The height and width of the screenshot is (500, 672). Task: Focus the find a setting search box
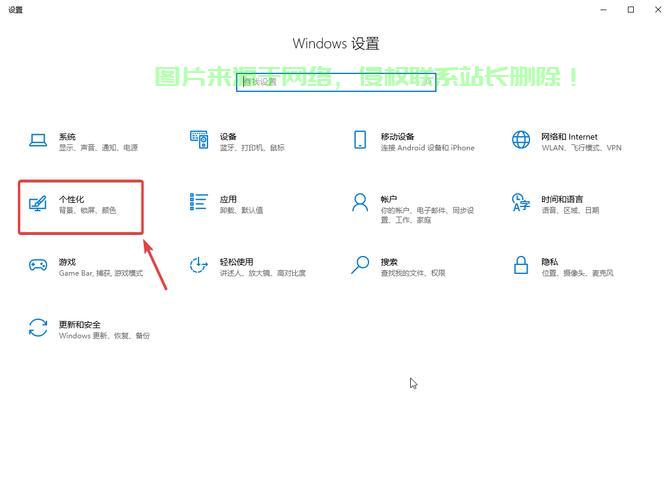336,82
